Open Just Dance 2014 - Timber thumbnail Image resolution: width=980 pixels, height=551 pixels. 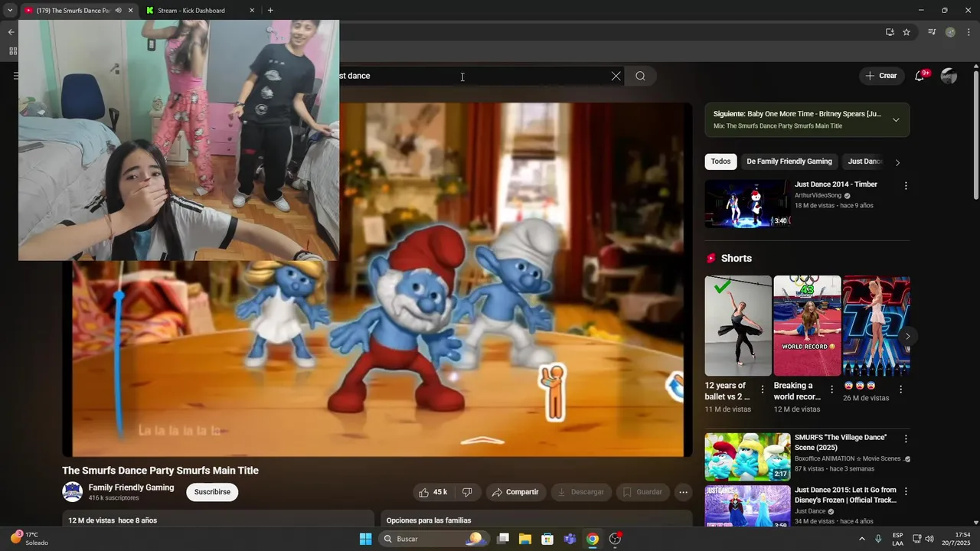(x=747, y=204)
